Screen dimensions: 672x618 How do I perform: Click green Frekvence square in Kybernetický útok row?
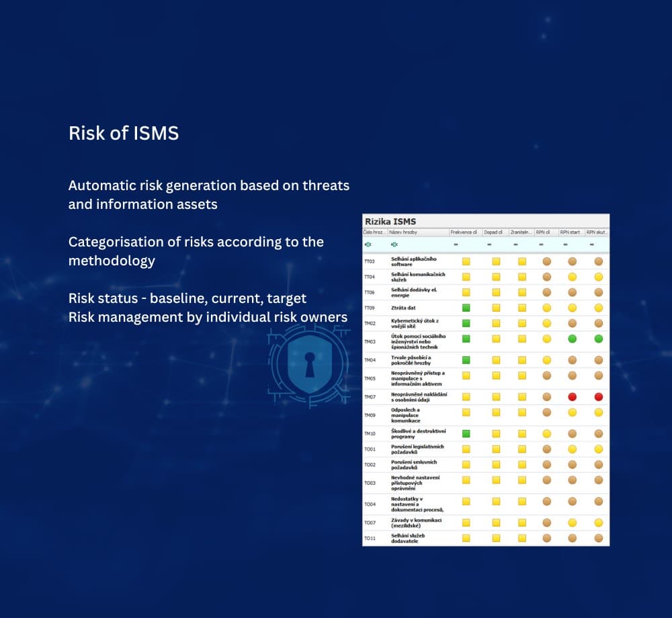click(466, 323)
